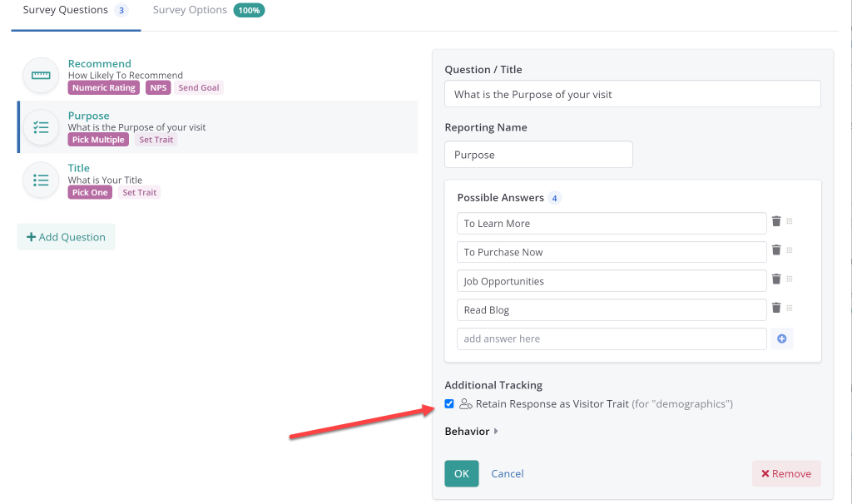852x504 pixels.
Task: Click the Purpose question checklist icon
Action: tap(41, 127)
